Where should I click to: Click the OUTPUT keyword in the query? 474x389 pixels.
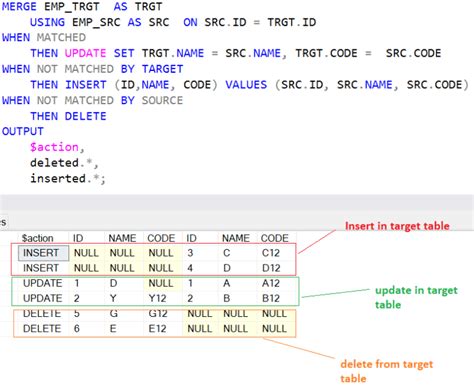(x=23, y=131)
